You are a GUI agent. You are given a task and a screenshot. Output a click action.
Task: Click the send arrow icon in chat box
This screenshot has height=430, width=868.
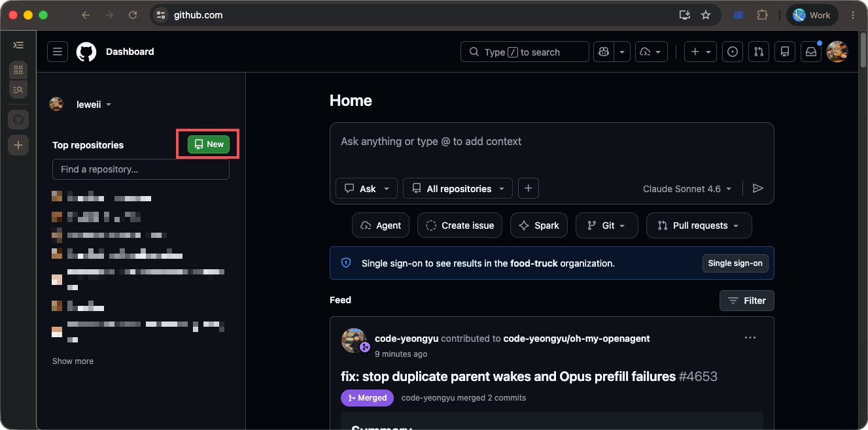coord(758,189)
